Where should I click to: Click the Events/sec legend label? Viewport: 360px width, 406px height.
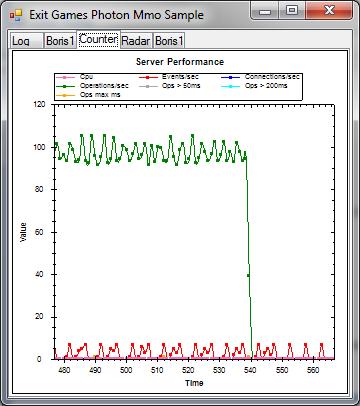[x=180, y=77]
